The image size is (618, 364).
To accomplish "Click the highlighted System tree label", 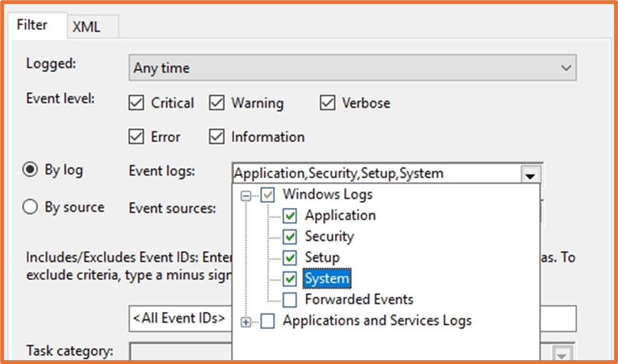I will click(x=327, y=278).
